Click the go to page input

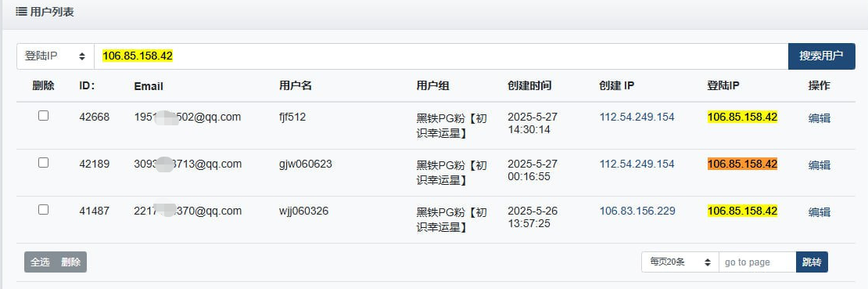(757, 262)
